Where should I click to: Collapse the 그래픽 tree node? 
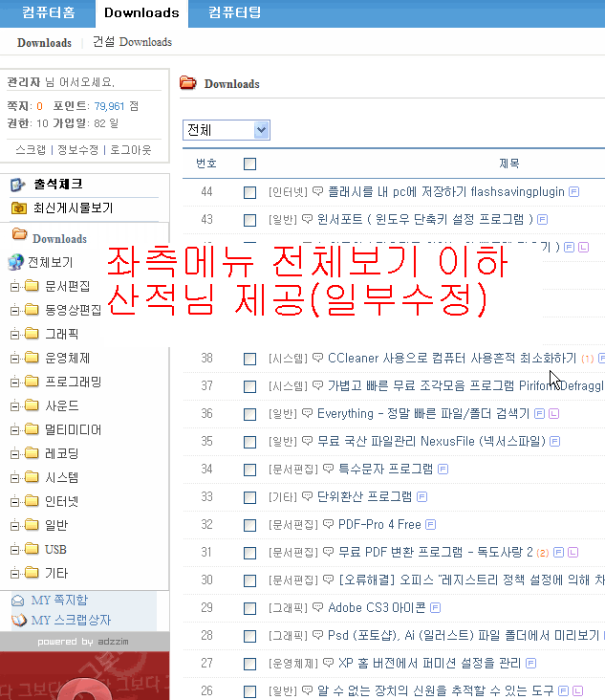coord(14,334)
